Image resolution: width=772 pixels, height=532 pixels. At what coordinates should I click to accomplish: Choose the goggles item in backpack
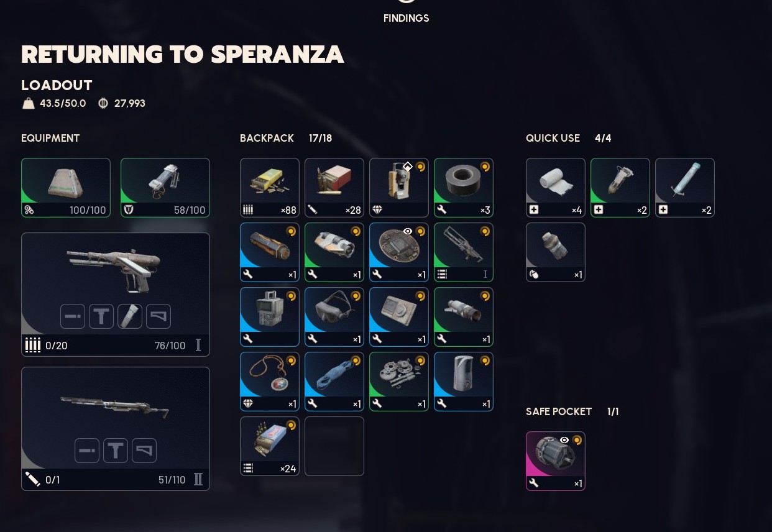(x=334, y=317)
